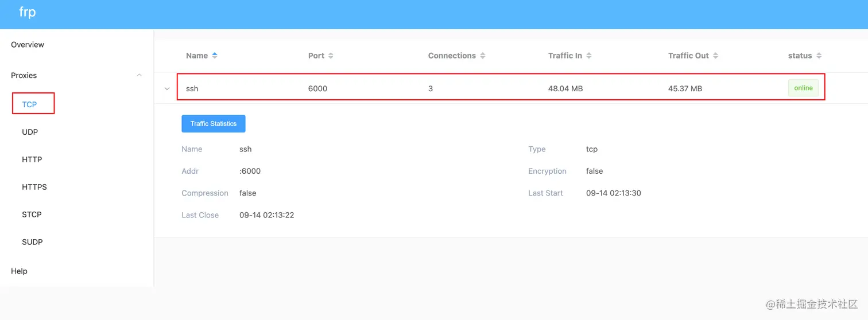The height and width of the screenshot is (320, 868).
Task: Click the ssh name cell in table
Action: coord(192,88)
